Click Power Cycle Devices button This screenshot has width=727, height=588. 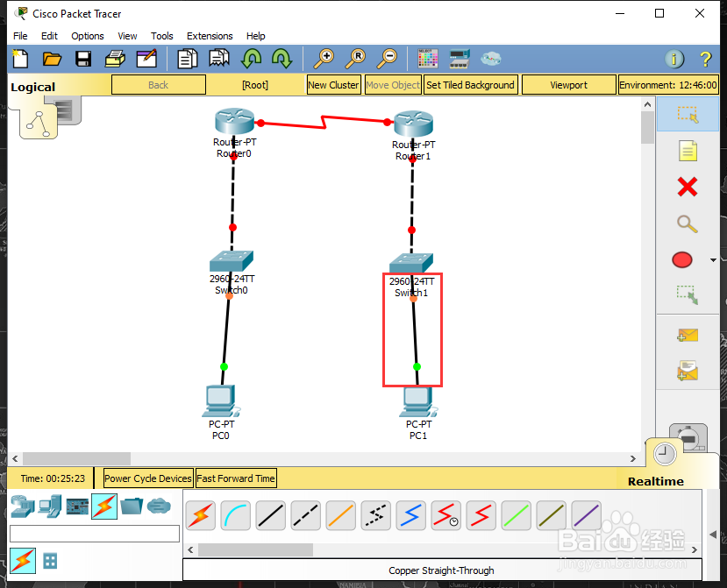tap(148, 478)
